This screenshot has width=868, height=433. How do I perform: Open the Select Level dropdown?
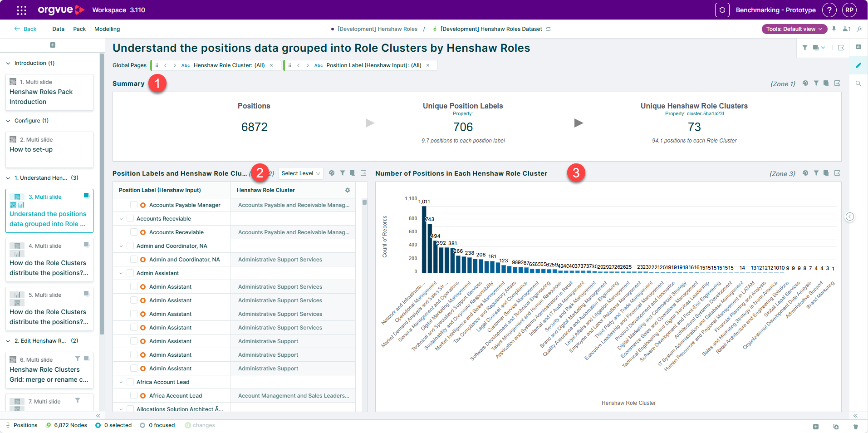click(301, 173)
